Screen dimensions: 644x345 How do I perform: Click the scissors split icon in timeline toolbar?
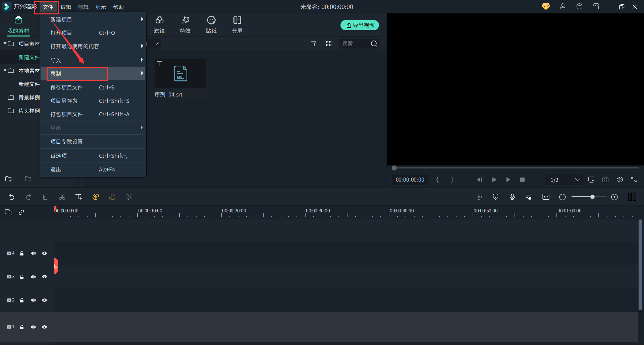62,197
